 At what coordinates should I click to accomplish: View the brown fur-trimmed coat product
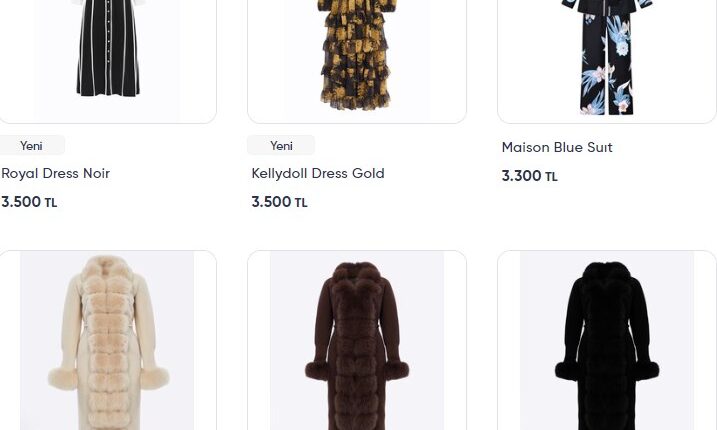pos(357,340)
